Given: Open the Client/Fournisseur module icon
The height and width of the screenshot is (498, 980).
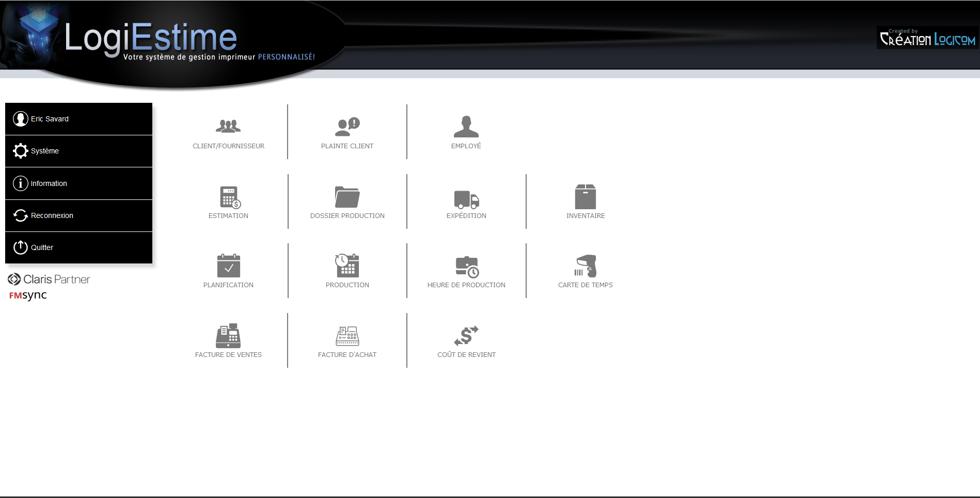Looking at the screenshot, I should [228, 127].
